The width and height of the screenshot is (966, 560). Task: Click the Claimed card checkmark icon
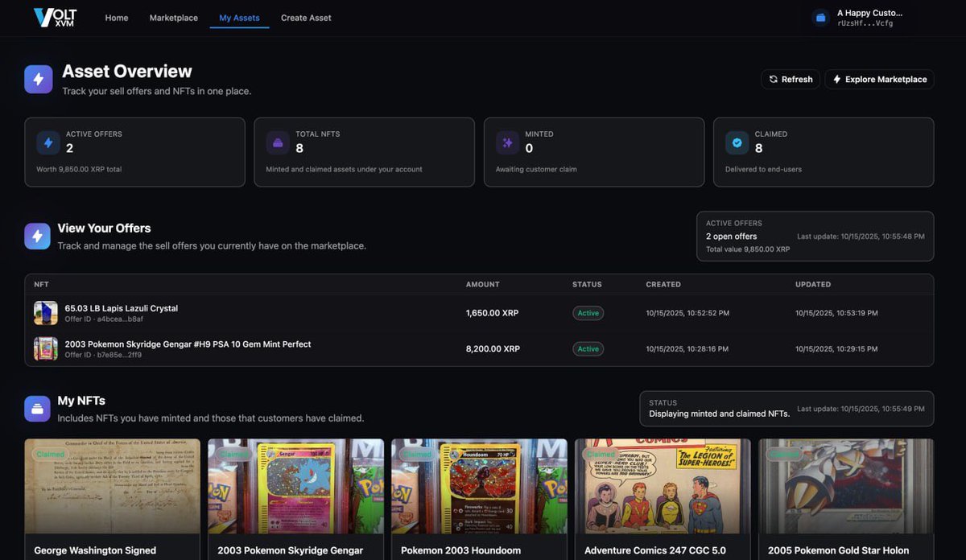pyautogui.click(x=737, y=143)
